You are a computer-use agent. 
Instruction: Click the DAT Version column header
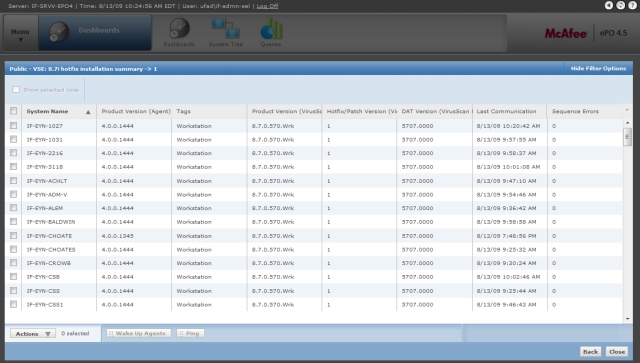point(435,111)
